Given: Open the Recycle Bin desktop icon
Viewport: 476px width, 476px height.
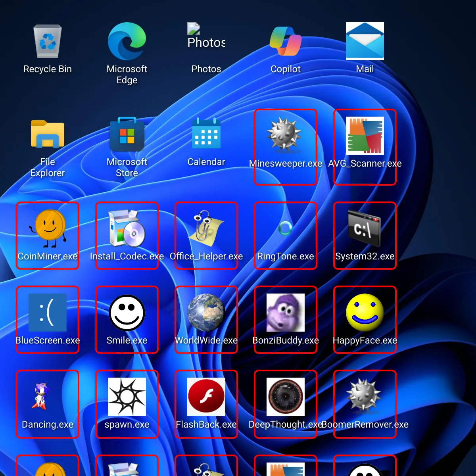Looking at the screenshot, I should (48, 41).
